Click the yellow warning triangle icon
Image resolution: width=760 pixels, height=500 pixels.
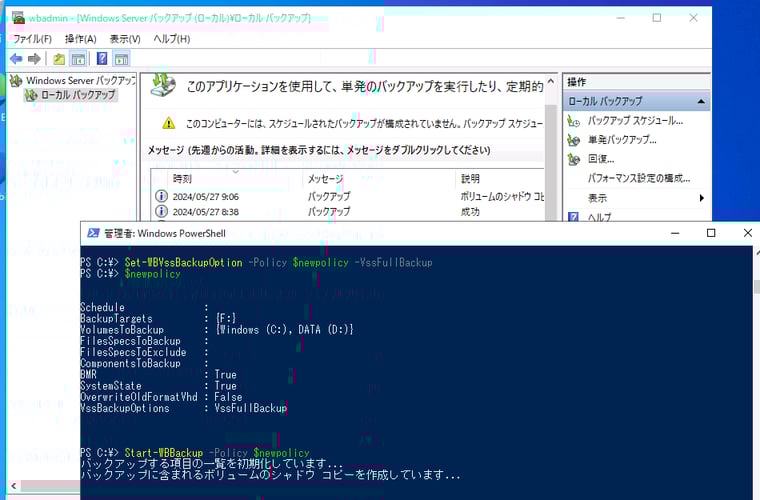[x=169, y=123]
